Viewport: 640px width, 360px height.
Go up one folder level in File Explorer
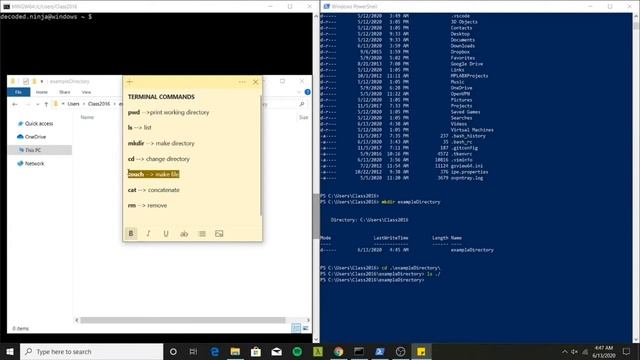tap(46, 104)
